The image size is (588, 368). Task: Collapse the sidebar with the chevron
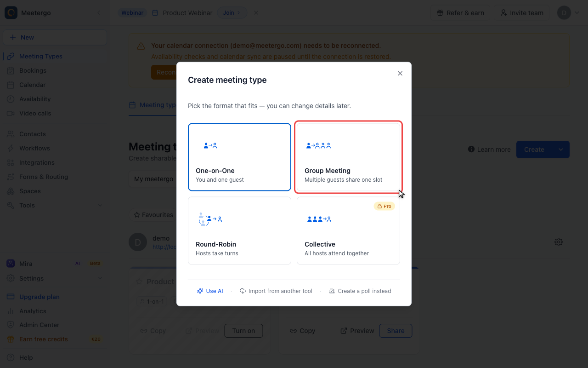99,13
